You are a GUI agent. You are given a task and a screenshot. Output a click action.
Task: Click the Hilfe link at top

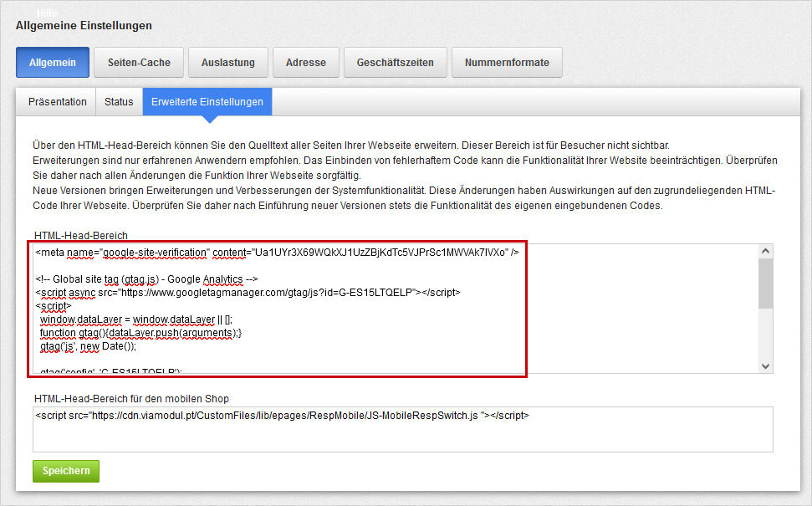click(47, 13)
